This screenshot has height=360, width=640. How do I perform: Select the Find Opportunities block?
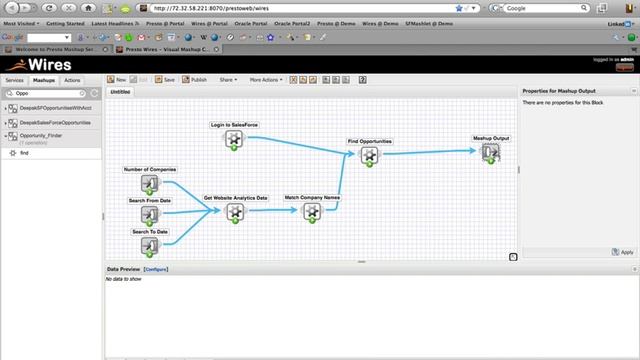369,156
